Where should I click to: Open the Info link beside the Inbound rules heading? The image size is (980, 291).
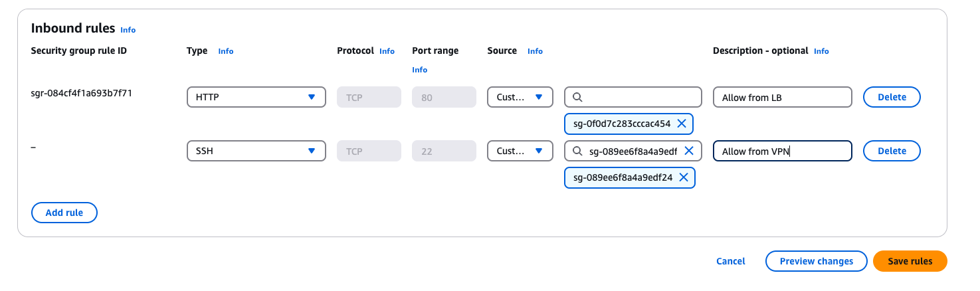point(128,30)
